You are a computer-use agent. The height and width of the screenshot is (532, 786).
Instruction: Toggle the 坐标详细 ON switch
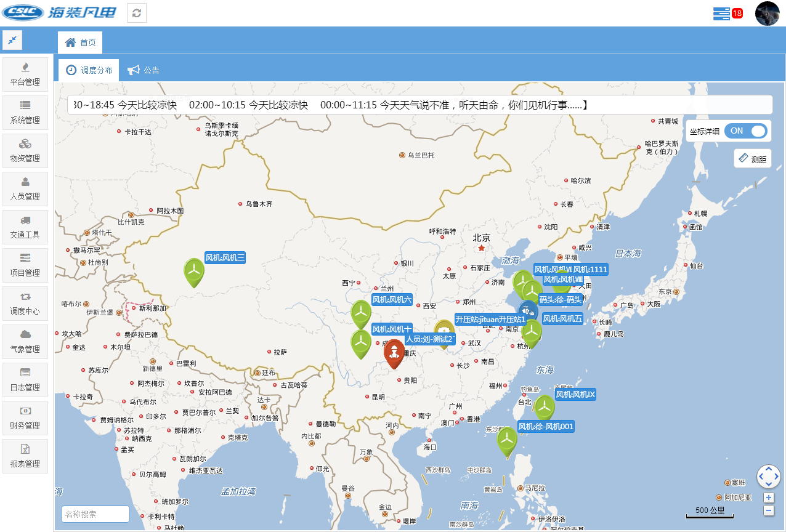(745, 131)
